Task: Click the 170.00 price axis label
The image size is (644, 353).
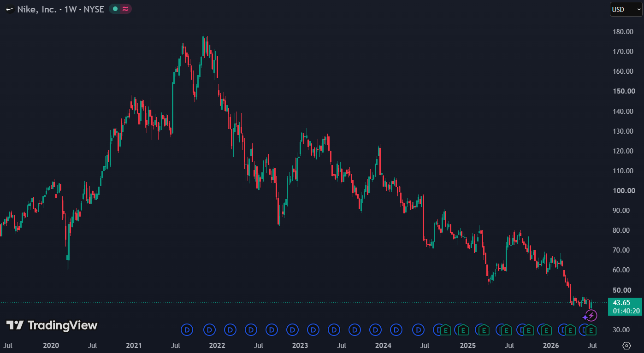Action: click(x=623, y=52)
